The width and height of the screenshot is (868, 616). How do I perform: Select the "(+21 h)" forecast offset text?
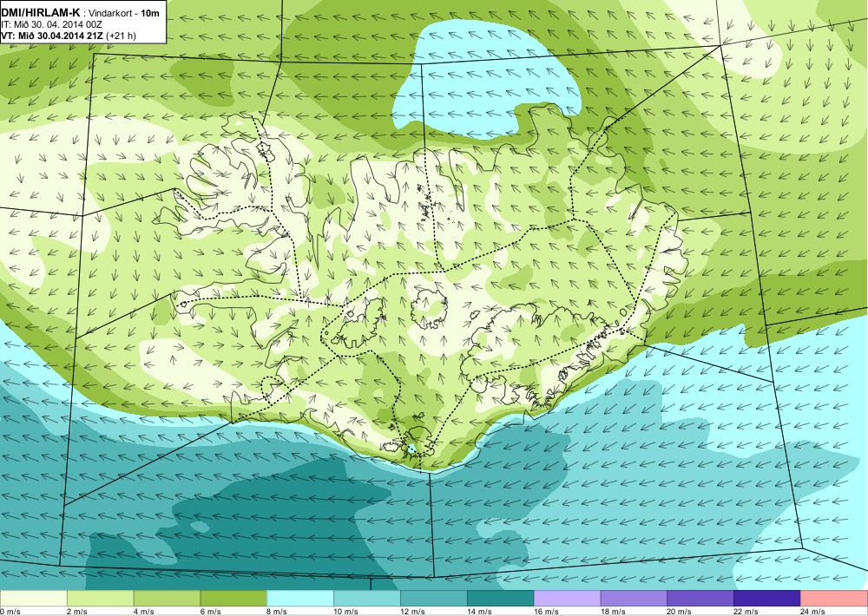tap(122, 36)
